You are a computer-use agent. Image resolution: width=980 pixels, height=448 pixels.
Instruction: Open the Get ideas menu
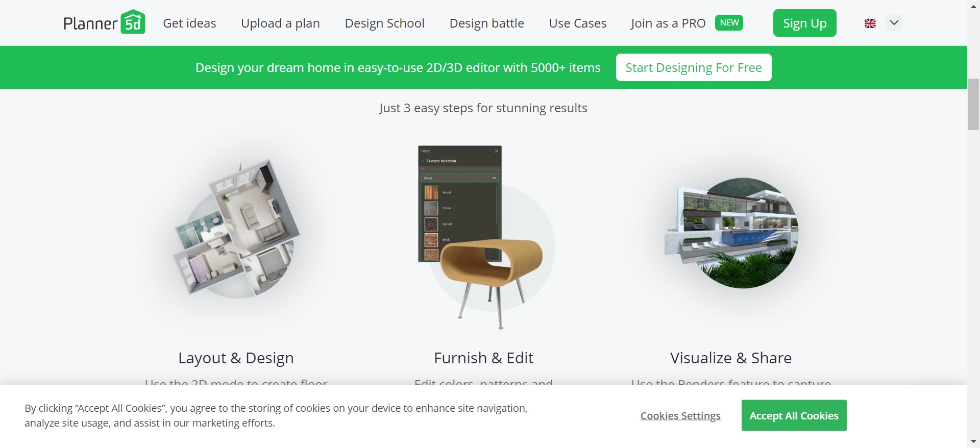tap(189, 23)
